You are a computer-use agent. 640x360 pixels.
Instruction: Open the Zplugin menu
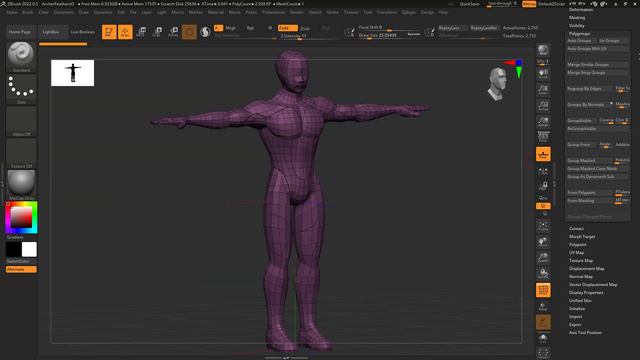[409, 12]
